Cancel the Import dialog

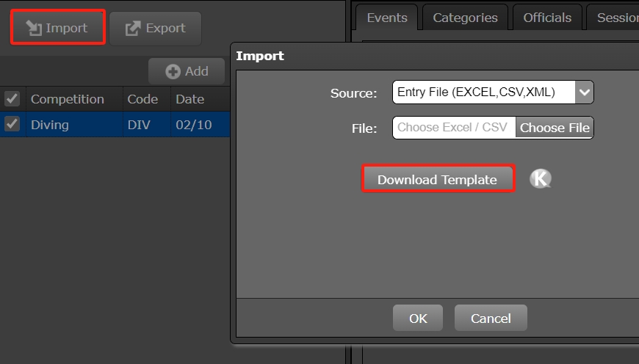point(491,318)
